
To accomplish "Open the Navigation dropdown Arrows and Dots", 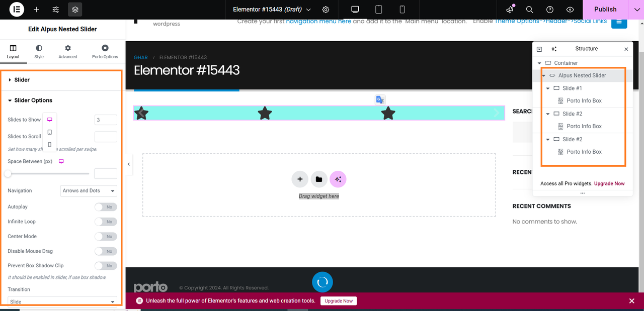I will 89,191.
